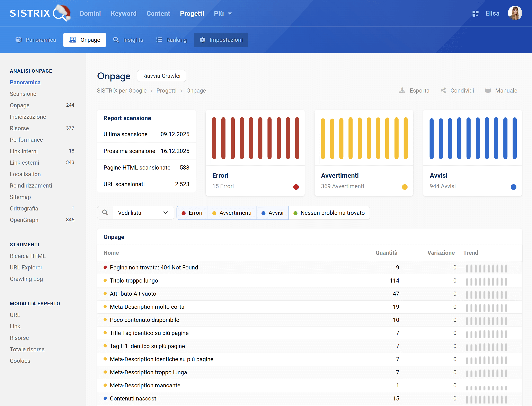
Task: Open the Esporta download icon
Action: [402, 90]
